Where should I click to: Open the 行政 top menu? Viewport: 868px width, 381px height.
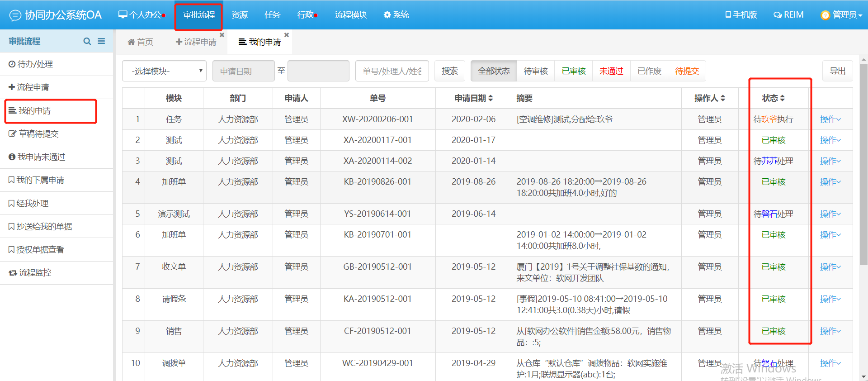307,15
